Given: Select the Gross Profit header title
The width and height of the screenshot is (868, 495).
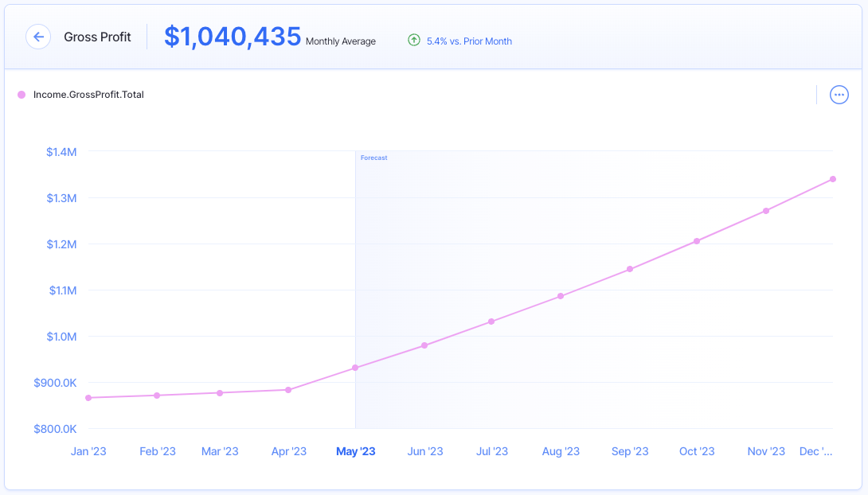Looking at the screenshot, I should (x=97, y=37).
